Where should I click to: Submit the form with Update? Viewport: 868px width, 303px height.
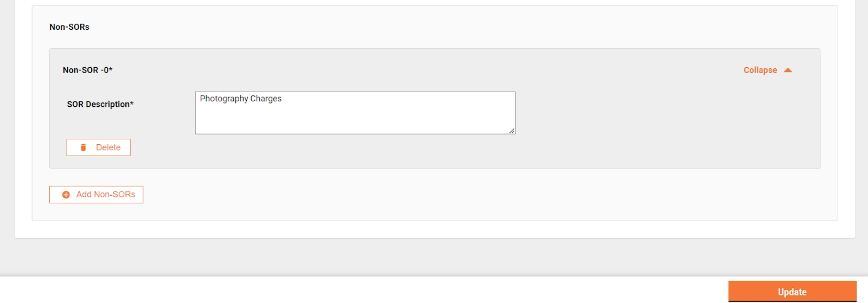pos(792,292)
